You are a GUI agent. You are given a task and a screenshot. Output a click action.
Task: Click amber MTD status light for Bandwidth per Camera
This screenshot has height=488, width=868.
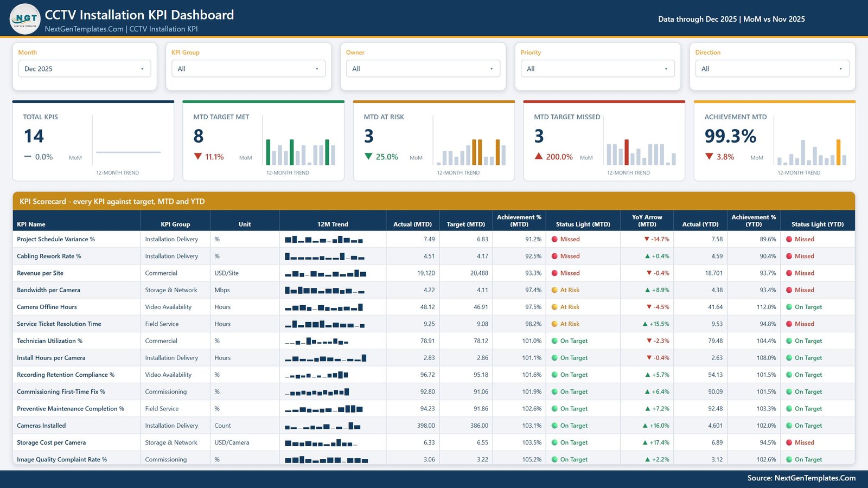point(555,290)
